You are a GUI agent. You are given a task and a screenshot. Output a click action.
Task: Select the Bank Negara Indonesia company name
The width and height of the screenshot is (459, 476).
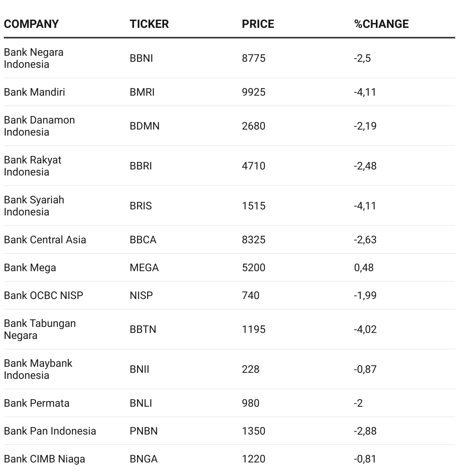(x=33, y=58)
